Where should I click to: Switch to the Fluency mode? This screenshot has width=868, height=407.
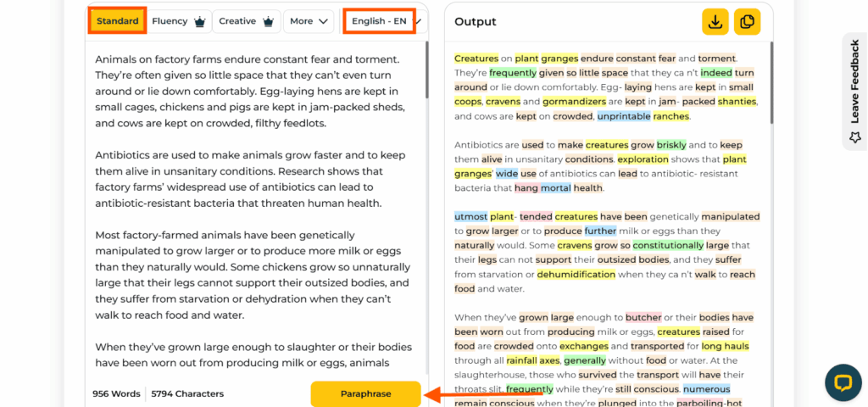point(179,21)
